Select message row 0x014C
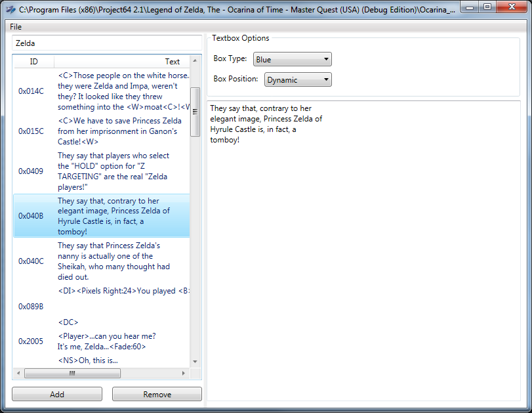The width and height of the screenshot is (532, 413). [102, 91]
